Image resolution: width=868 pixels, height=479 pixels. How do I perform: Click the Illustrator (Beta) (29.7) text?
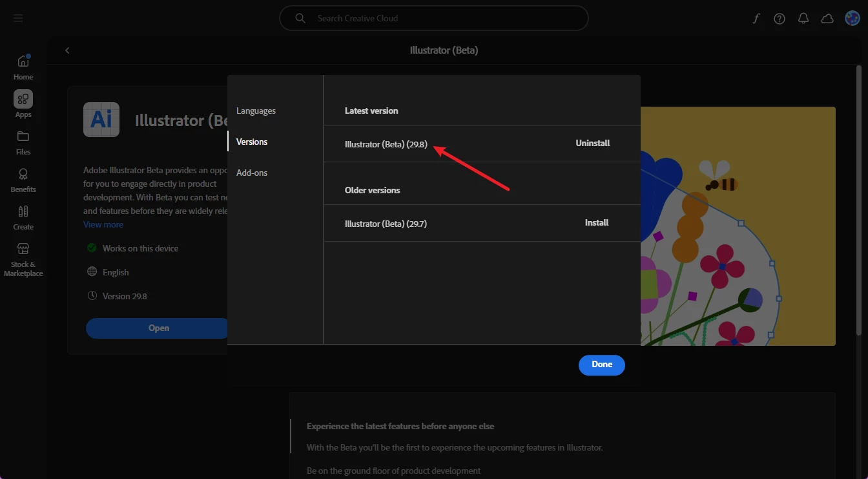386,224
